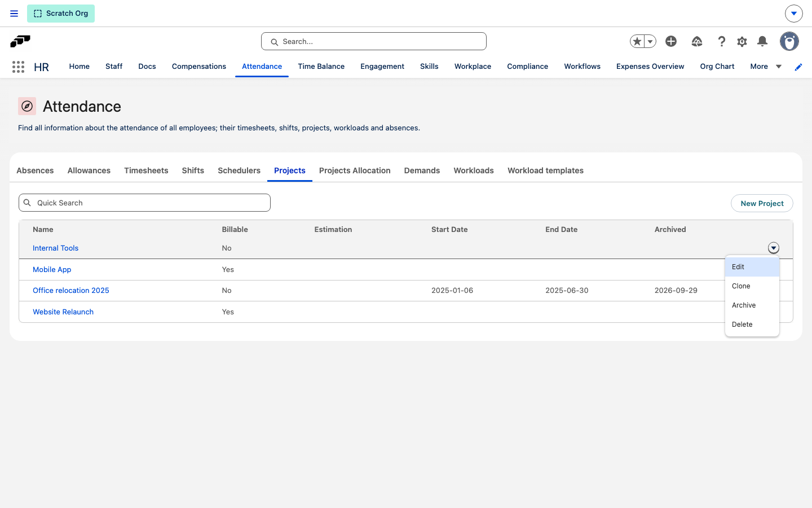The width and height of the screenshot is (812, 508).
Task: Choose Delete in the row actions menu
Action: [752, 325]
